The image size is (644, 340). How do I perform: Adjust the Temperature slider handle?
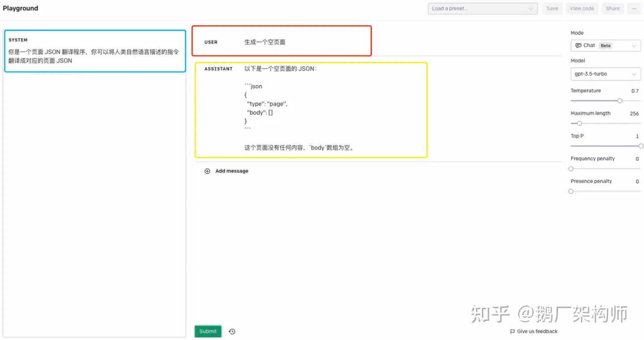[620, 101]
